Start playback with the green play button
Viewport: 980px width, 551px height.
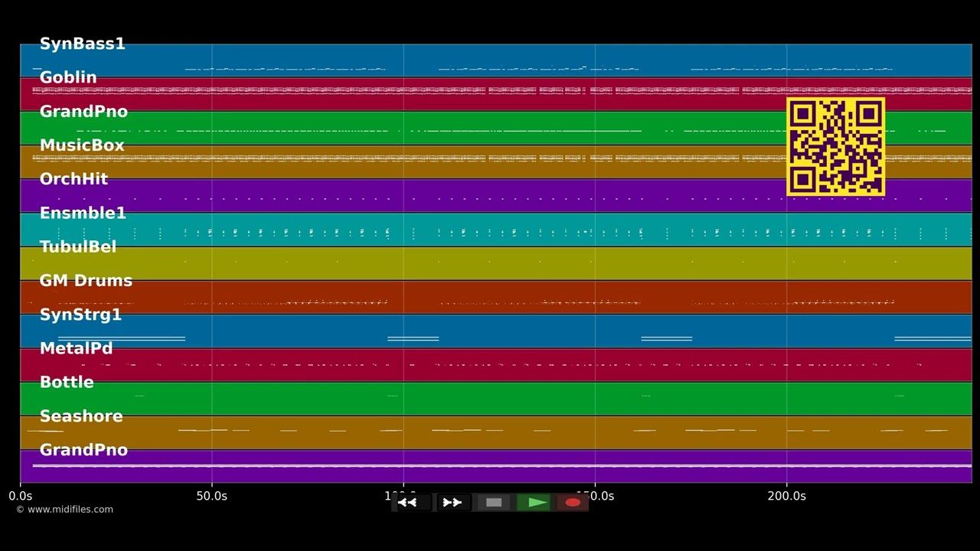534,503
